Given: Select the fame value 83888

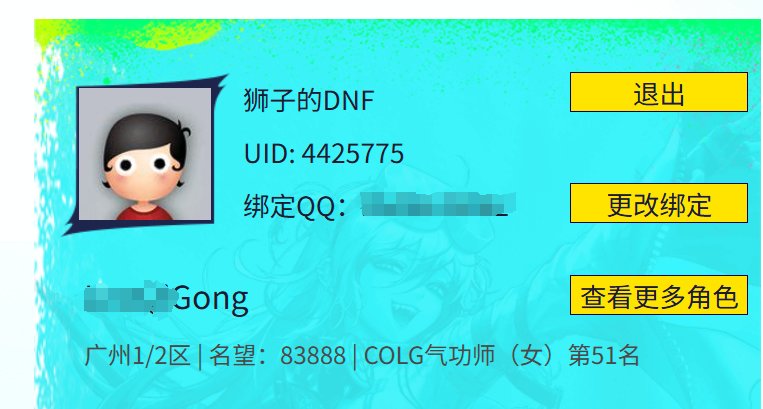Looking at the screenshot, I should (x=312, y=356).
